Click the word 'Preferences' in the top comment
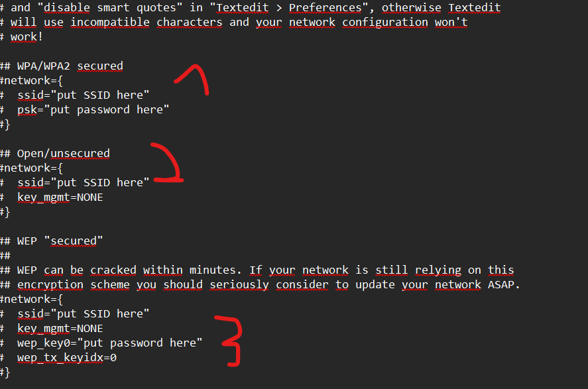Screen dimensions: 588x389 325,7
